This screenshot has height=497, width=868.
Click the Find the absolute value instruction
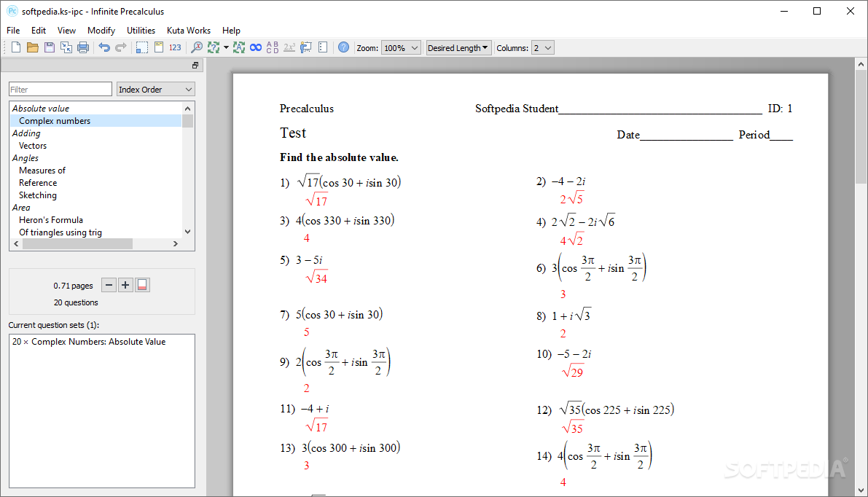[x=339, y=157]
